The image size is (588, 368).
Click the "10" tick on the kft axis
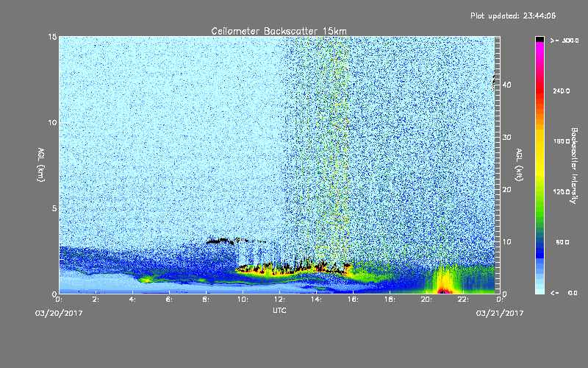[506, 242]
